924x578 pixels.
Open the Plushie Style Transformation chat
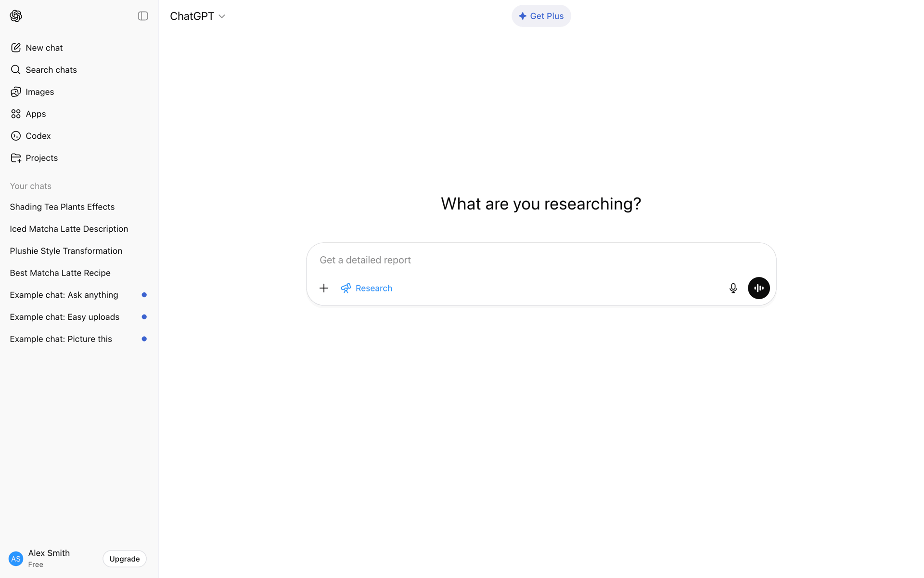(x=79, y=251)
